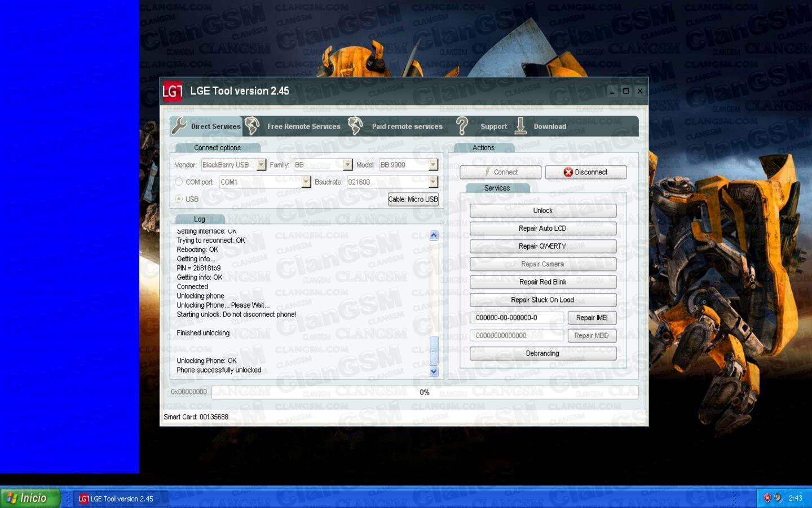
Task: Open Paid remote services tab
Action: point(396,126)
